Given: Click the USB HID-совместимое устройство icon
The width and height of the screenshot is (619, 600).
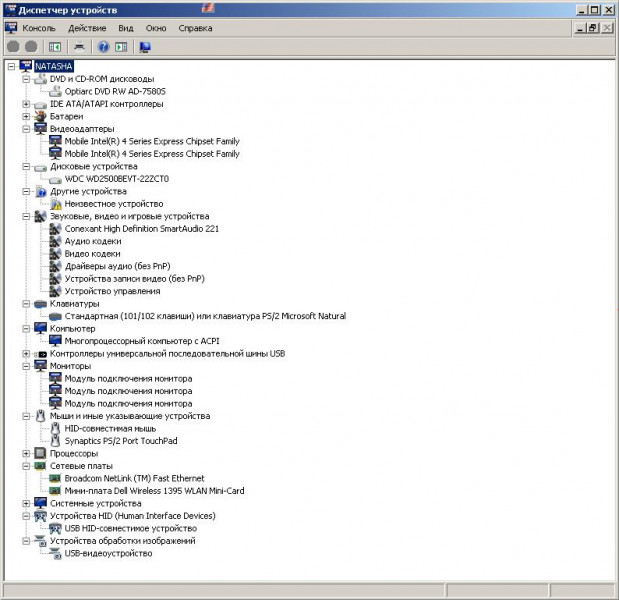Looking at the screenshot, I should tap(55, 528).
